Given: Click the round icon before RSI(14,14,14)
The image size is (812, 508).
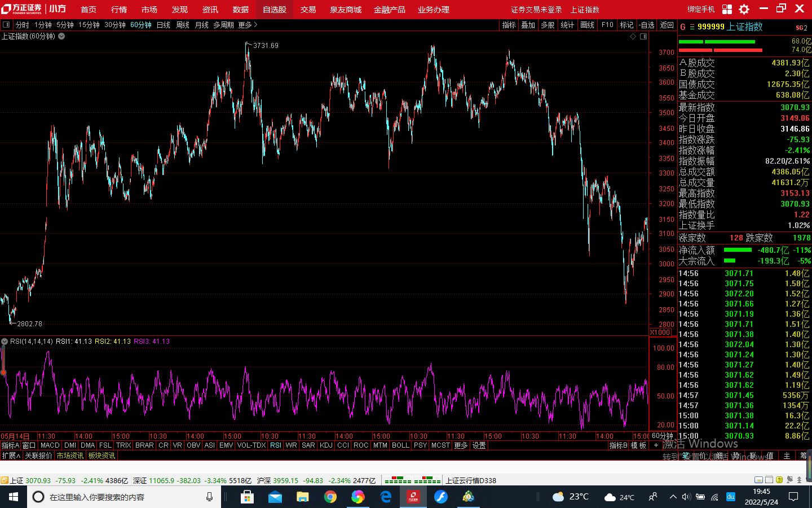Looking at the screenshot, I should (x=5, y=341).
